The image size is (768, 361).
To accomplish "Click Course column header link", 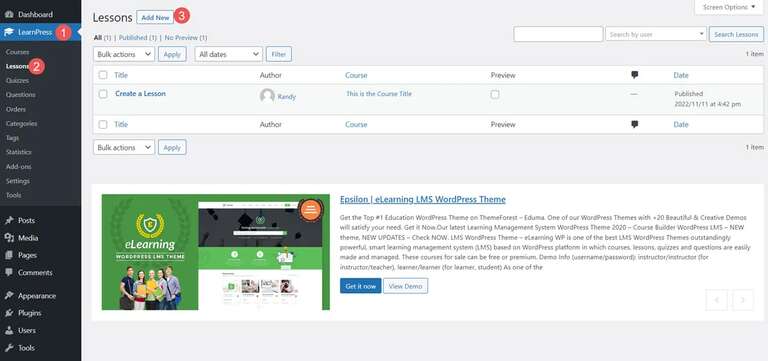I will tap(356, 75).
